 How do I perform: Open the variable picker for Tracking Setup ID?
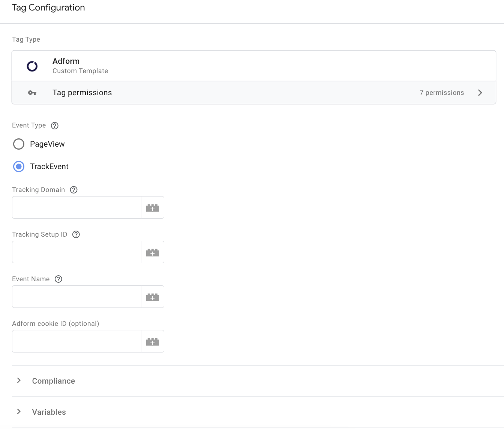click(153, 252)
